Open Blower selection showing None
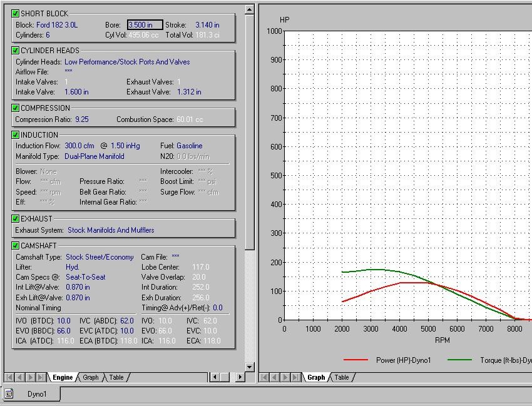 coord(49,171)
